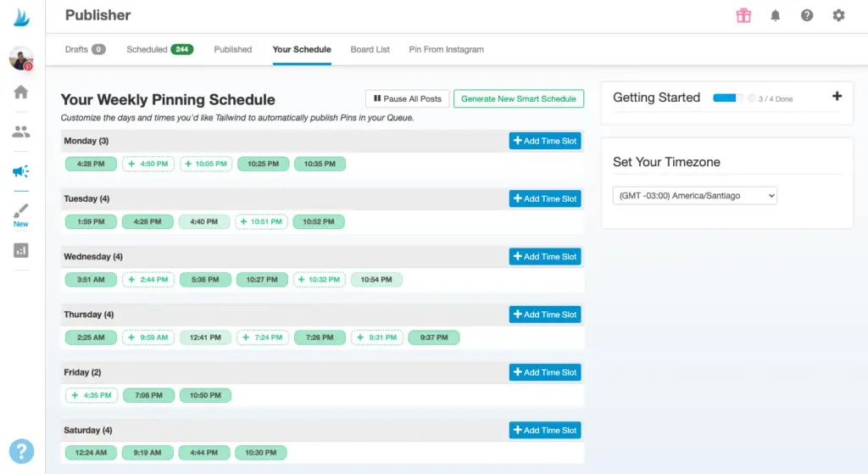Screen dimensions: 868x474
Task: Select Wednesday 5:36 PM time slot
Action: (x=205, y=280)
